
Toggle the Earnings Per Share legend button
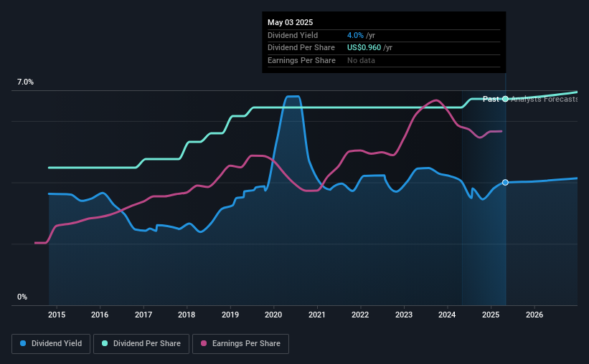point(240,344)
